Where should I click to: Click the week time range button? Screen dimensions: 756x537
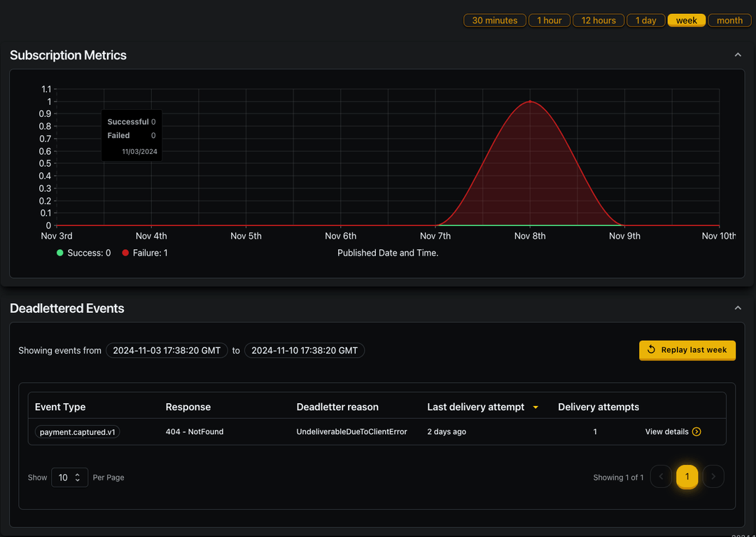click(x=686, y=20)
